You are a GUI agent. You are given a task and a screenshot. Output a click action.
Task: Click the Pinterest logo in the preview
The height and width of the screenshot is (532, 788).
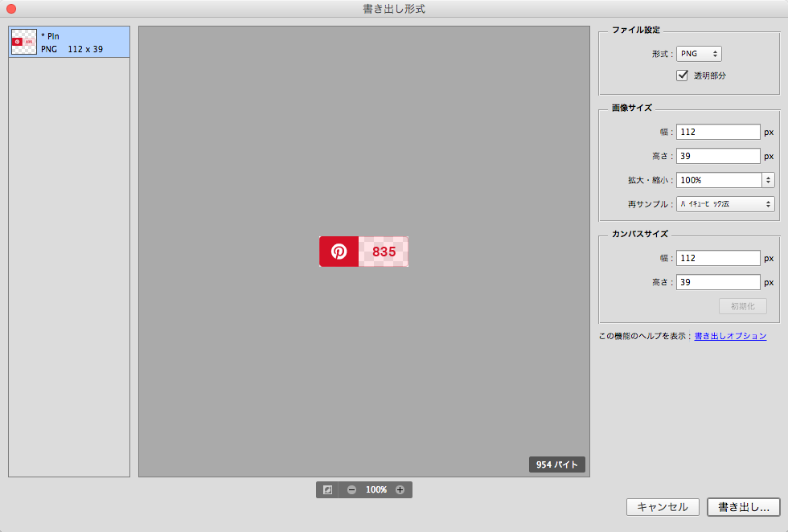(x=339, y=252)
